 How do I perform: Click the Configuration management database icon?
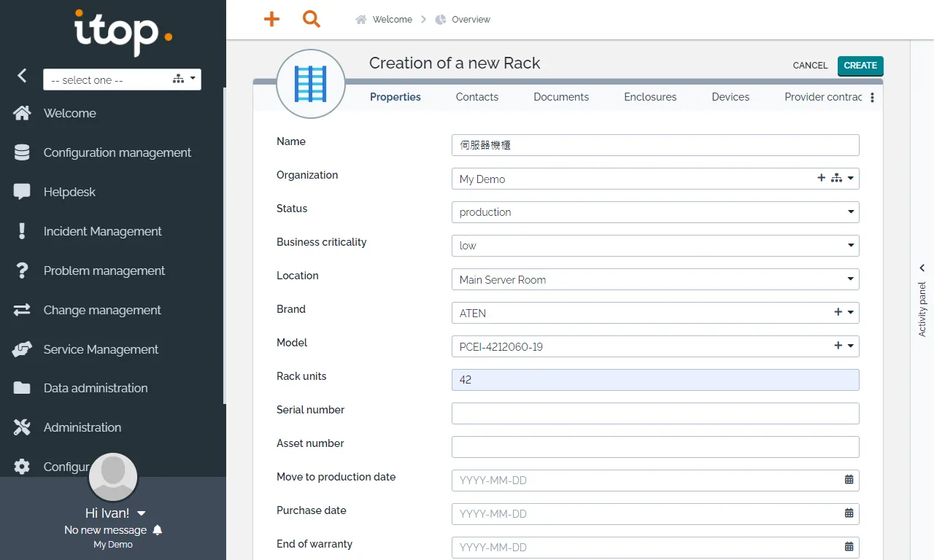tap(22, 152)
